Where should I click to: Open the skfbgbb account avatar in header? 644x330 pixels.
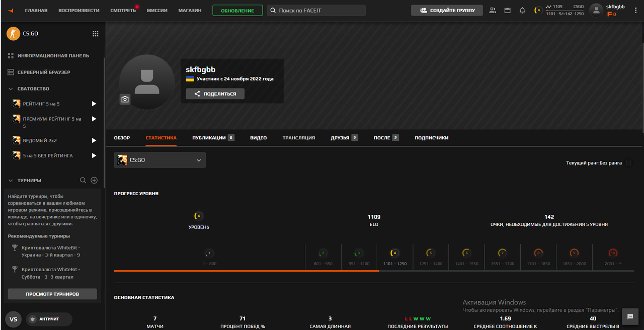tap(596, 10)
